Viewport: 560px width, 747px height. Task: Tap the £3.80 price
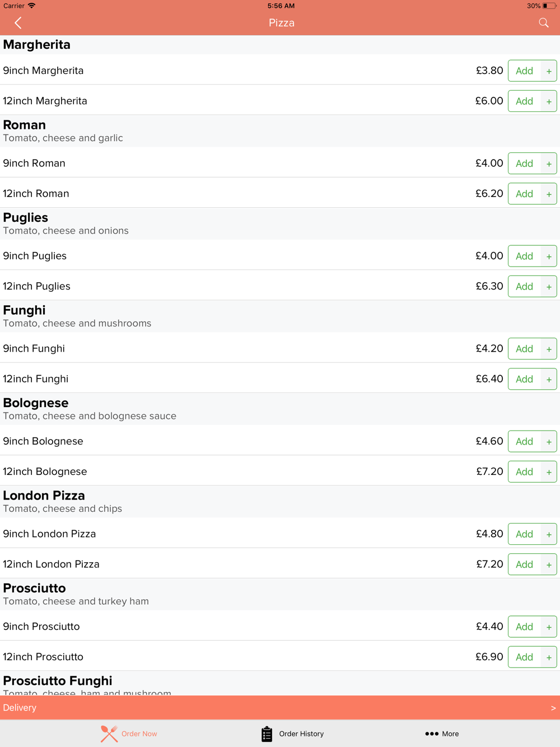pyautogui.click(x=489, y=71)
